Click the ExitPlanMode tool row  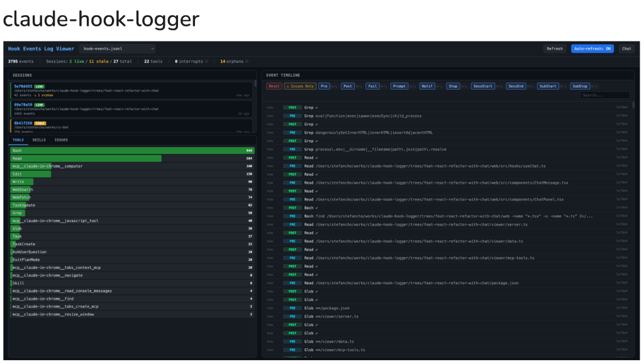point(132,260)
